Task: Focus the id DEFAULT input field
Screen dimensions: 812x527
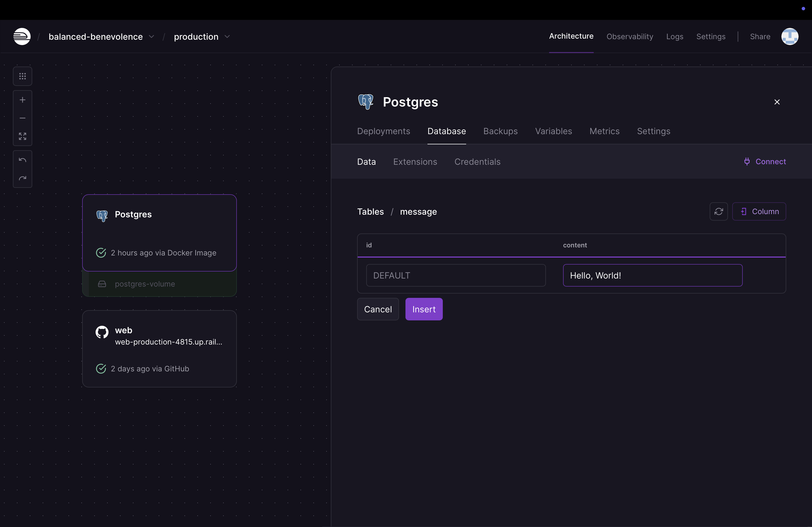Action: [x=455, y=275]
